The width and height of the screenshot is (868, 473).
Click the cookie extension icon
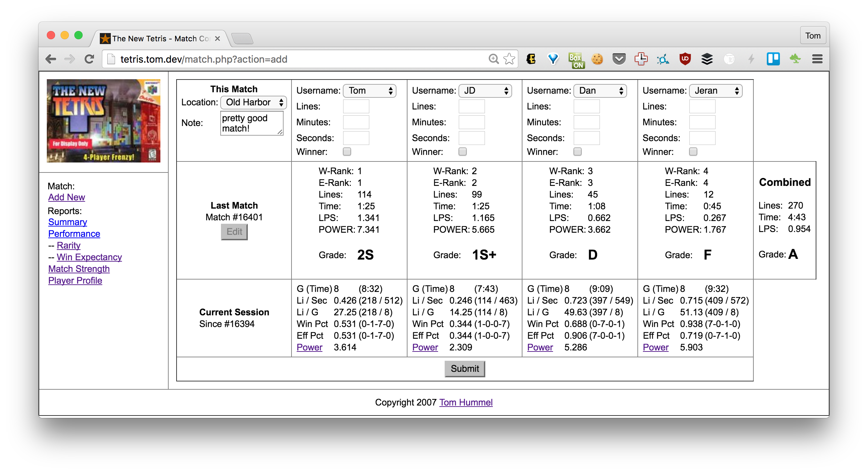(597, 59)
